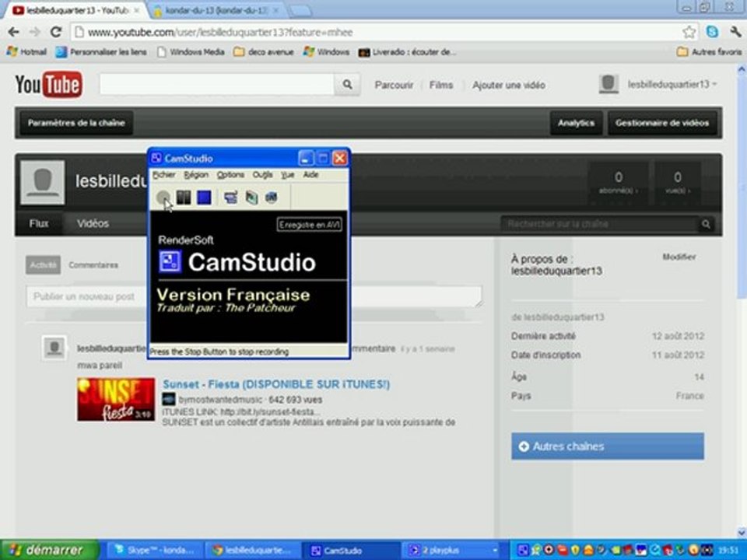
Task: Expand the Autres chaînes section
Action: (608, 446)
